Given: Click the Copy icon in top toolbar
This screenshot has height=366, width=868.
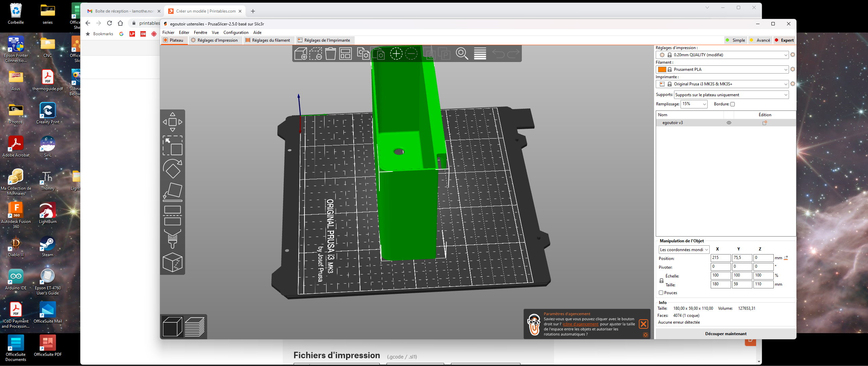Looking at the screenshot, I should click(363, 54).
